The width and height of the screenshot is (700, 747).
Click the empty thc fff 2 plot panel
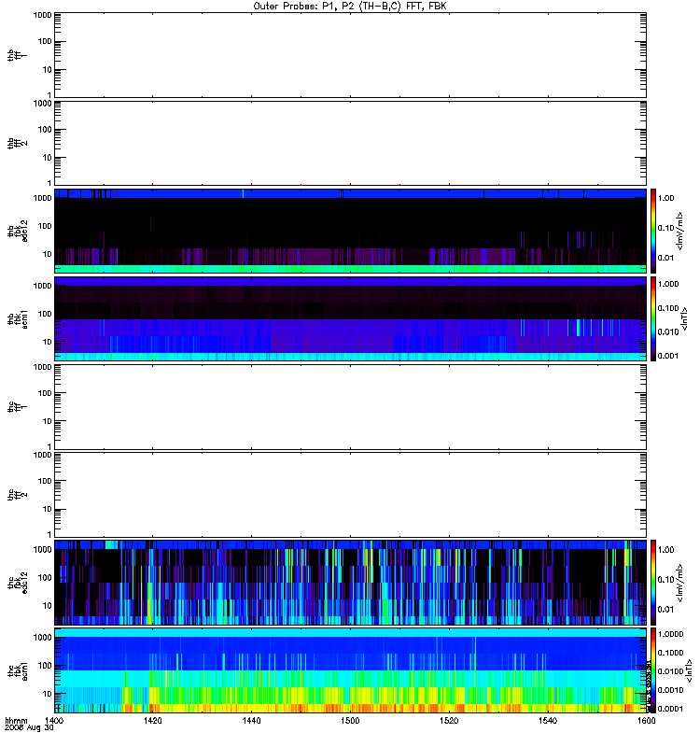pos(350,495)
